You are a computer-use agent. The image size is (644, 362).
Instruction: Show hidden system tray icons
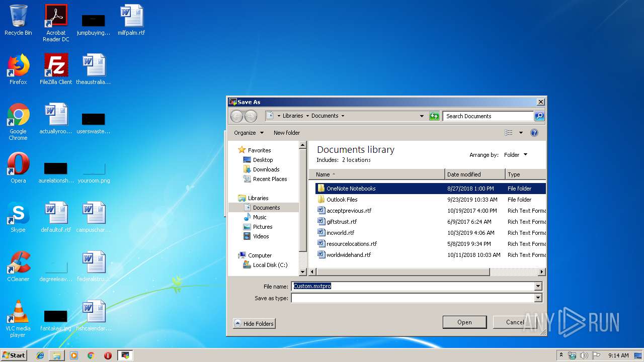point(561,355)
